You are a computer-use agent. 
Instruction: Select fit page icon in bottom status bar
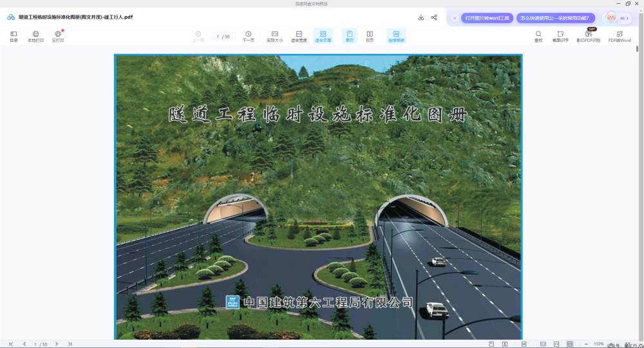point(570,344)
